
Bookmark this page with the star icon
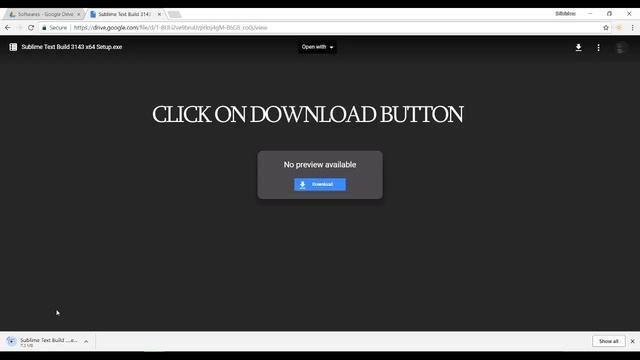point(606,28)
